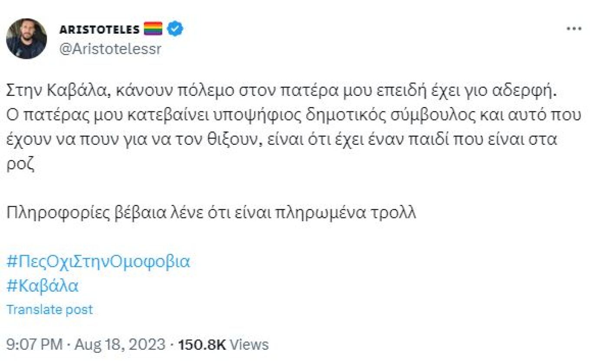Click the 150.8K view count
This screenshot has height=364, width=590.
click(202, 344)
